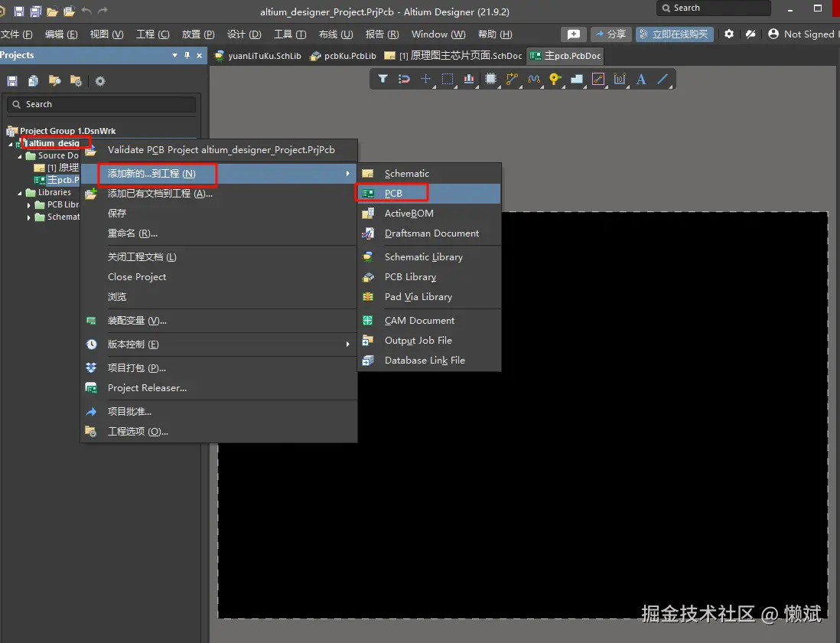
Task: Click the Projects panel folder-with-gear icon
Action: coord(76,81)
